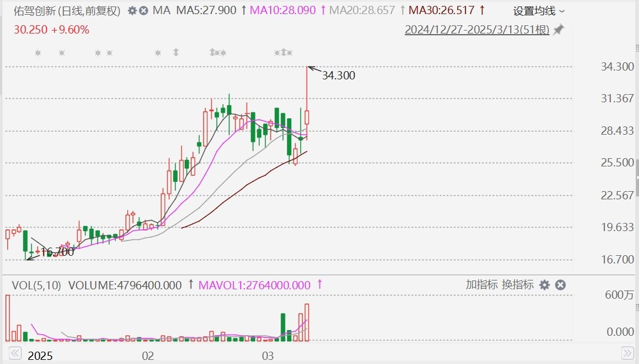Click the MAVOL1:2764000.000 value
Viewport: 639px width, 364px height.
[254, 285]
